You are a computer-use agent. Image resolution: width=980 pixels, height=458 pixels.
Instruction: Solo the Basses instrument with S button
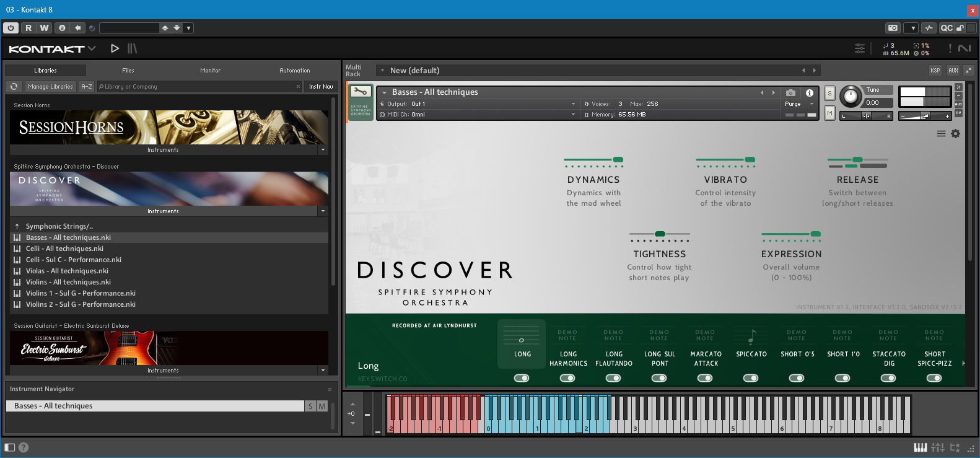829,94
